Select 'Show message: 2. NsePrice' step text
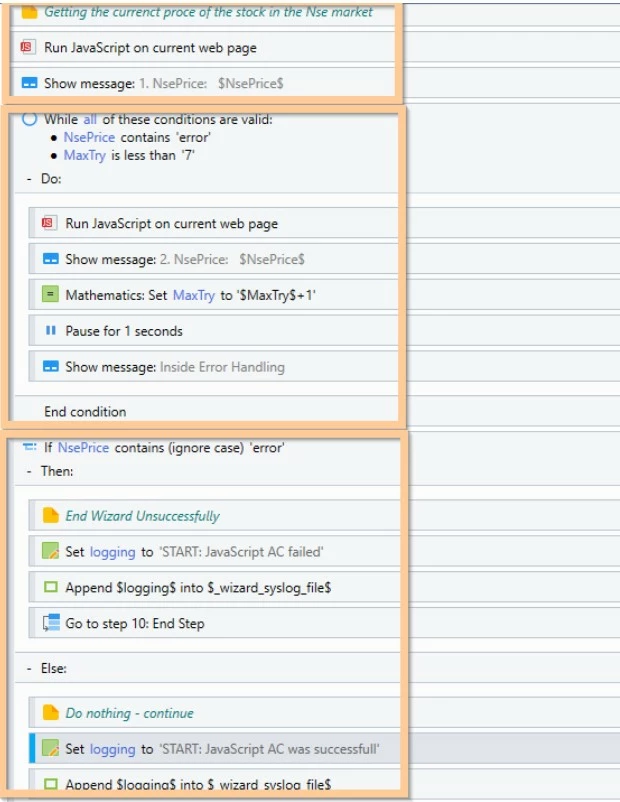 tap(185, 259)
